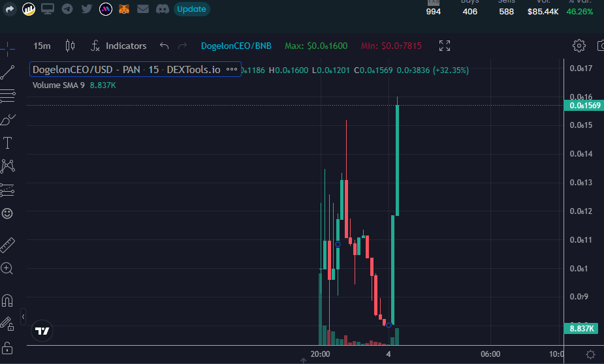The image size is (604, 364).
Task: Open time axis settings sun icon
Action: tap(590, 354)
